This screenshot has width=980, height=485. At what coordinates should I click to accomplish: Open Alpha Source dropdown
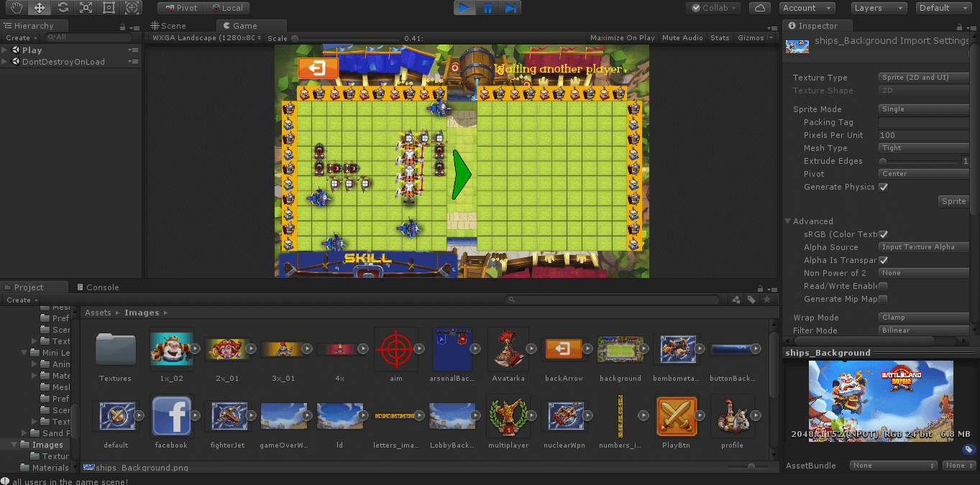point(924,247)
